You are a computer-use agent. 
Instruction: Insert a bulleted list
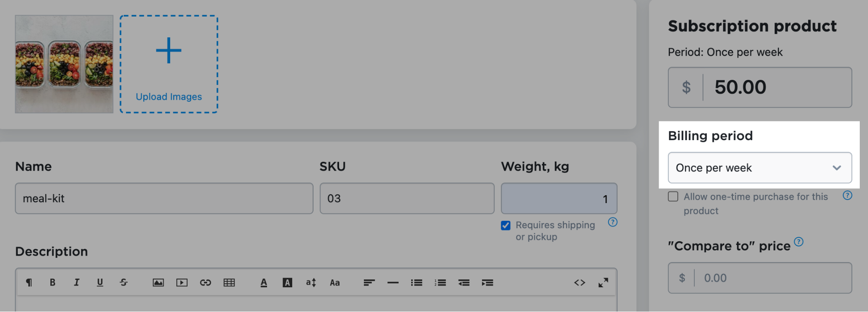click(x=416, y=283)
